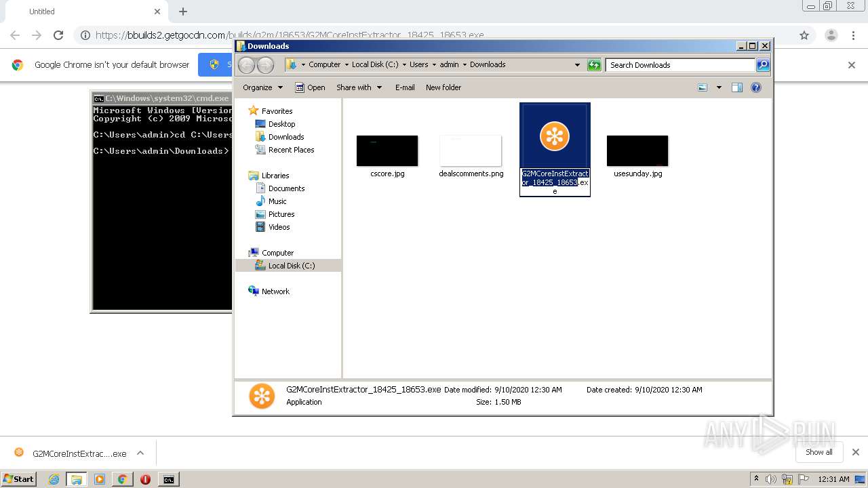868x488 pixels.
Task: Click Windows Explorer taskbar icon
Action: click(76, 479)
